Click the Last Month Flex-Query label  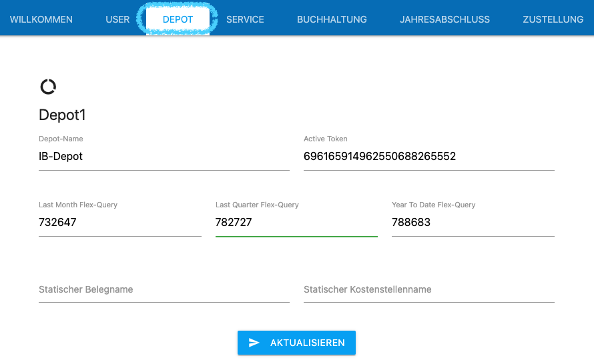click(x=78, y=205)
